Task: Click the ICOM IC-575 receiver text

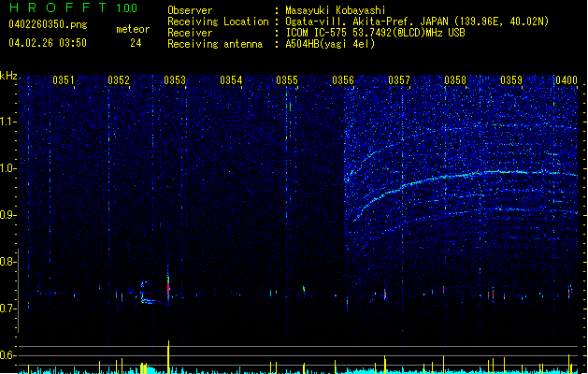Action: 375,33
